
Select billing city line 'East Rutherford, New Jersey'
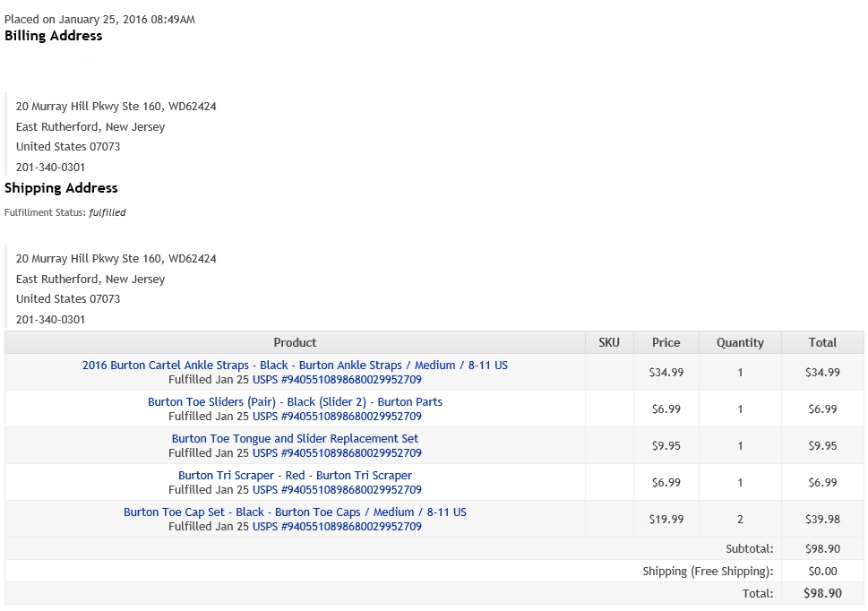pyautogui.click(x=90, y=126)
